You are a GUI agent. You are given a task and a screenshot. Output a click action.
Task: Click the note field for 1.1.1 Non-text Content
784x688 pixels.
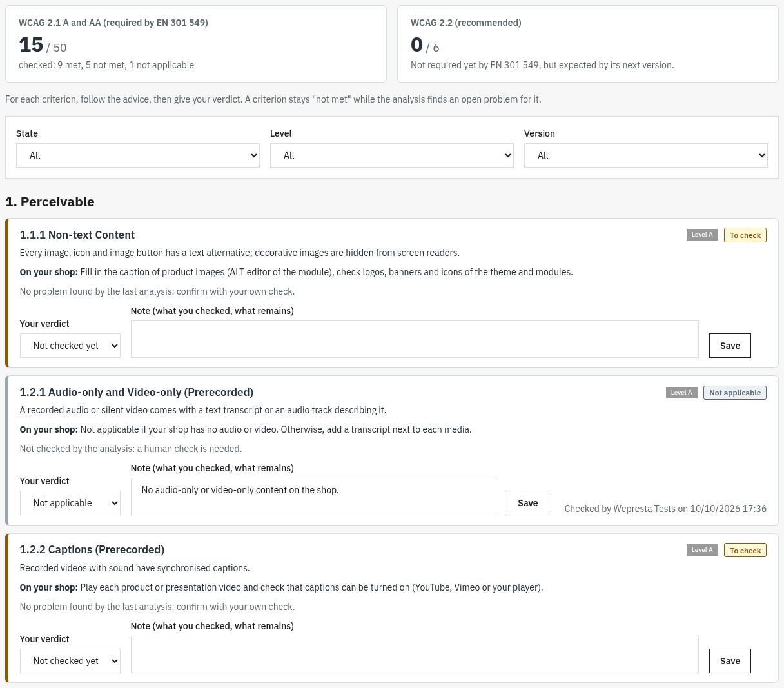(415, 339)
